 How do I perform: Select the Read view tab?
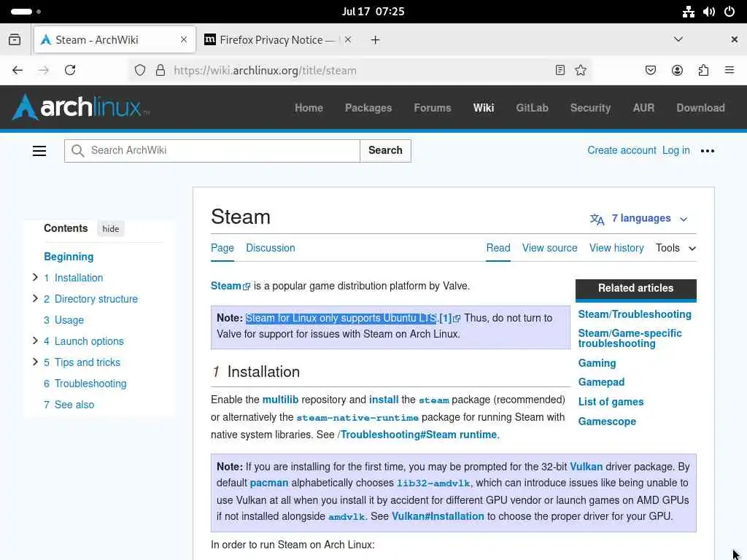pyautogui.click(x=498, y=248)
